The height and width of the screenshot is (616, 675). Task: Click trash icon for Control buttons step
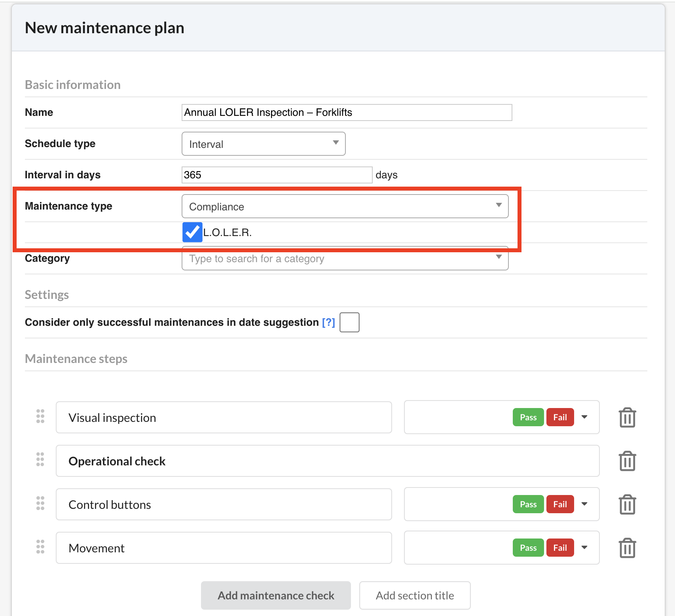pos(627,505)
